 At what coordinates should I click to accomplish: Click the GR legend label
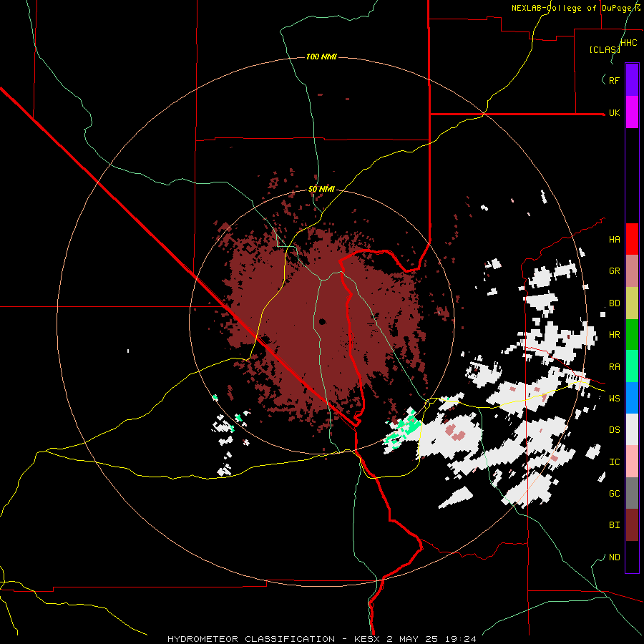(614, 271)
